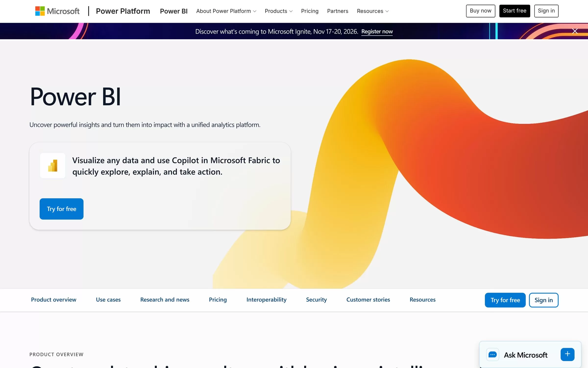Jump to Product overview section tab

54,300
